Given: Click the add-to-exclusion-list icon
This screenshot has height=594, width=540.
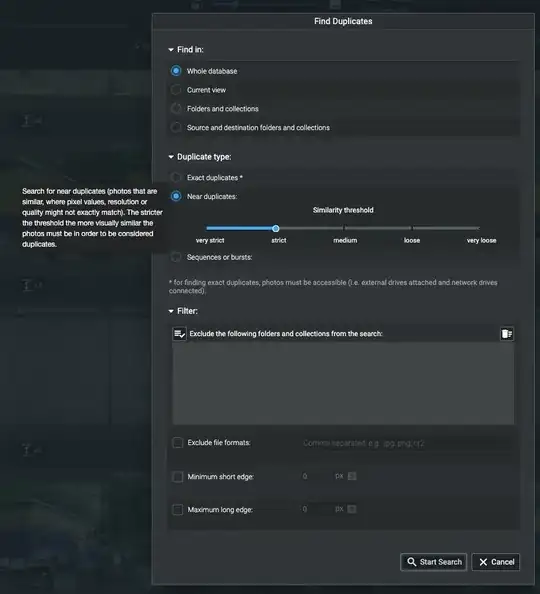Looking at the screenshot, I should (179, 334).
